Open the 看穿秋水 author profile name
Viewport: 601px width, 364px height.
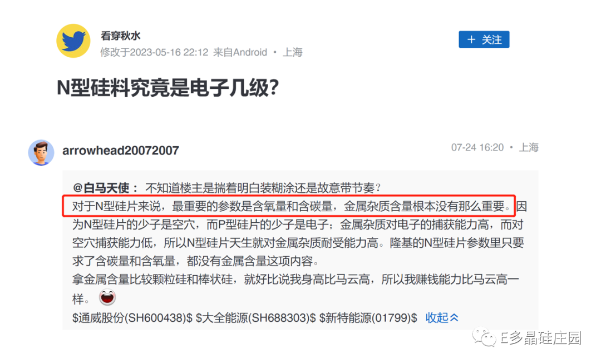(x=120, y=36)
